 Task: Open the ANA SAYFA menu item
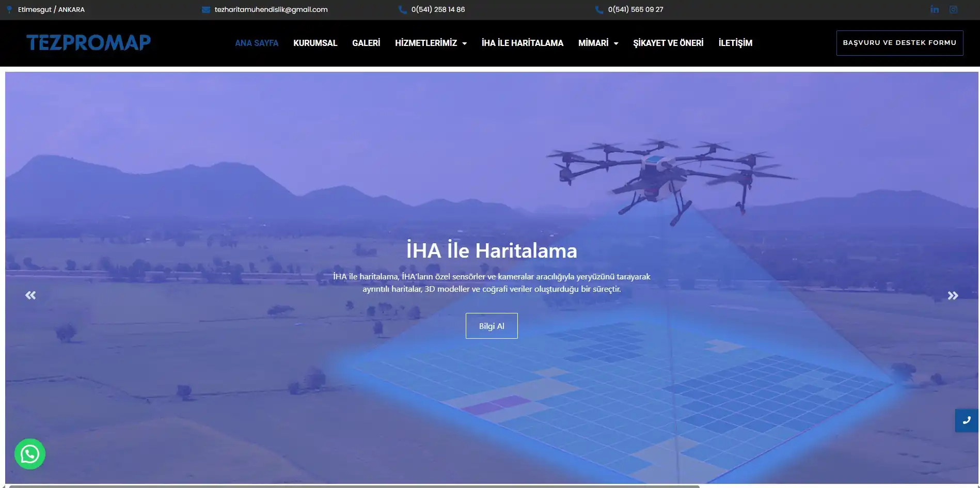tap(257, 43)
